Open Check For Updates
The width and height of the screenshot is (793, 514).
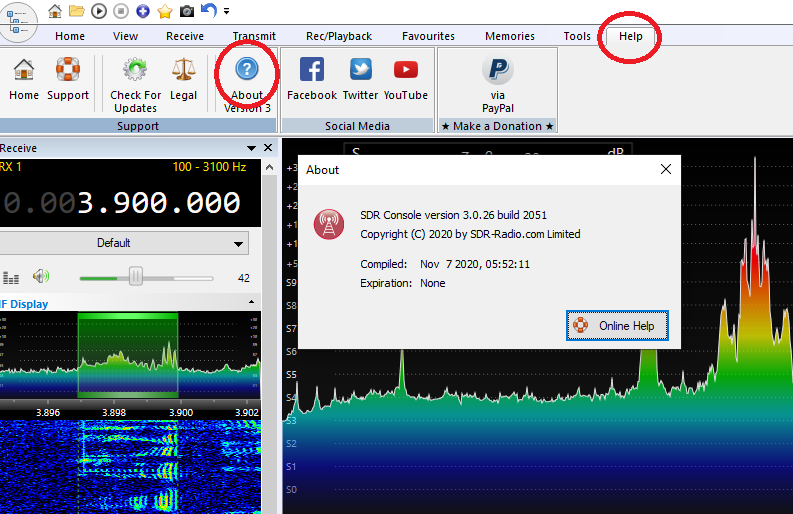tap(135, 70)
